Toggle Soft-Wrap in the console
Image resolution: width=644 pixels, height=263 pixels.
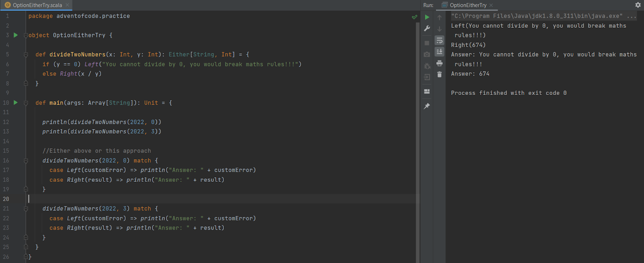point(440,40)
